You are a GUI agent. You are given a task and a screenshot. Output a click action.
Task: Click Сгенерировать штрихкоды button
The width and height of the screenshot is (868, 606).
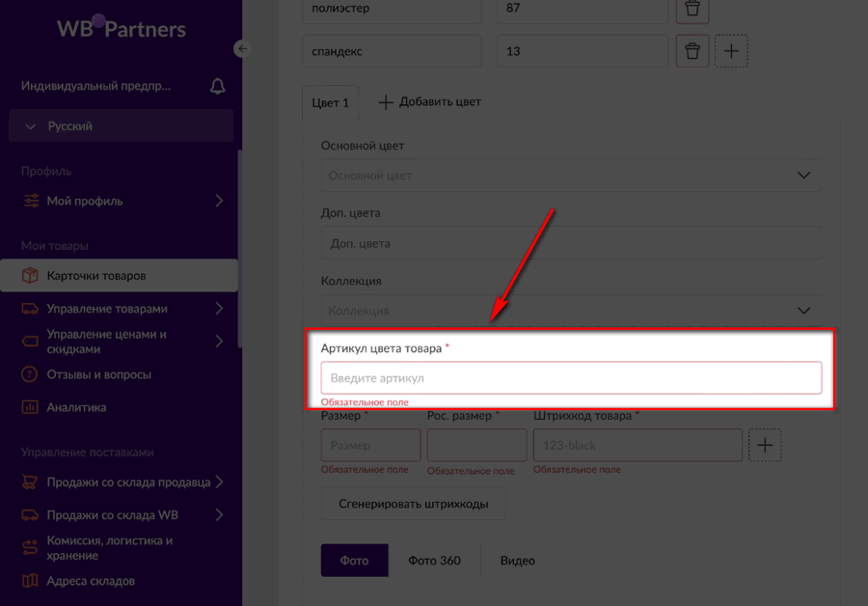(413, 504)
